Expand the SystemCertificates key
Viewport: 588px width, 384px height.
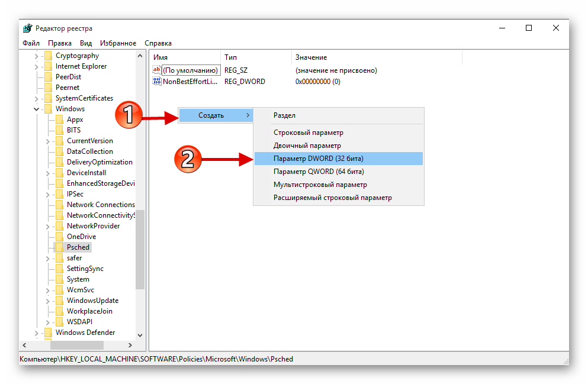pyautogui.click(x=36, y=99)
